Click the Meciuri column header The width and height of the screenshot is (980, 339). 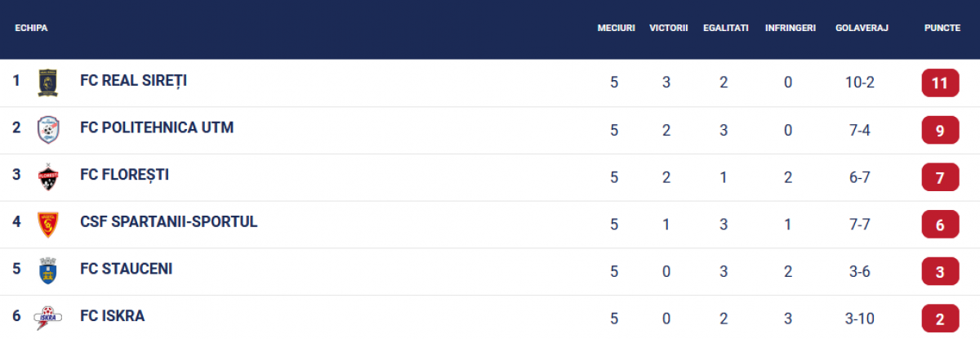click(x=616, y=28)
